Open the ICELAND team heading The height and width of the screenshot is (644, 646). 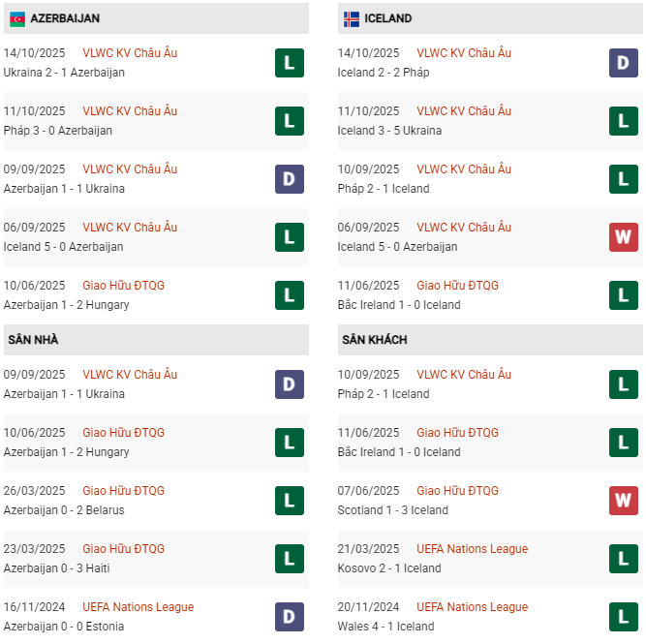tap(387, 18)
